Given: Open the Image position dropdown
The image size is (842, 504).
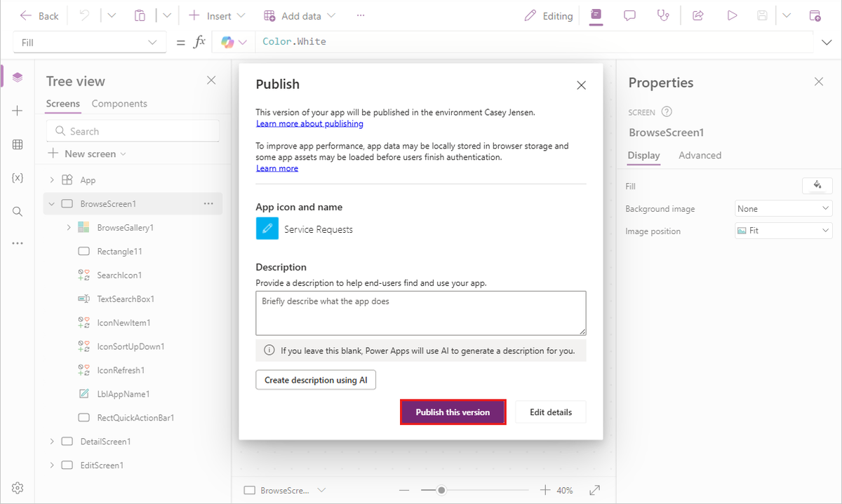Looking at the screenshot, I should 783,231.
